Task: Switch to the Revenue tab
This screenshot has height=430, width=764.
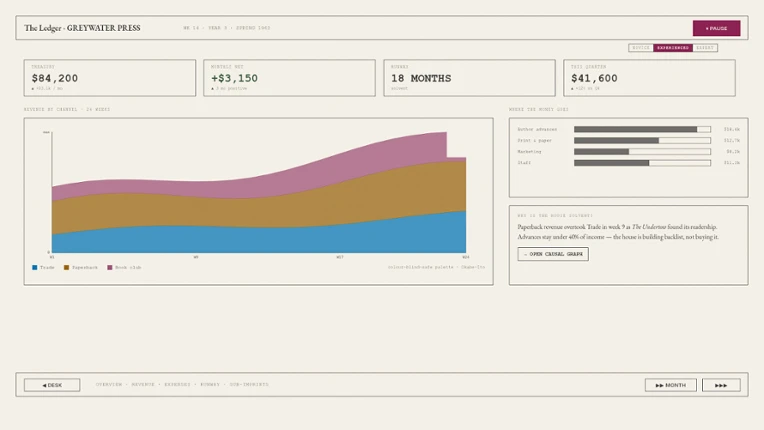Action: point(143,385)
